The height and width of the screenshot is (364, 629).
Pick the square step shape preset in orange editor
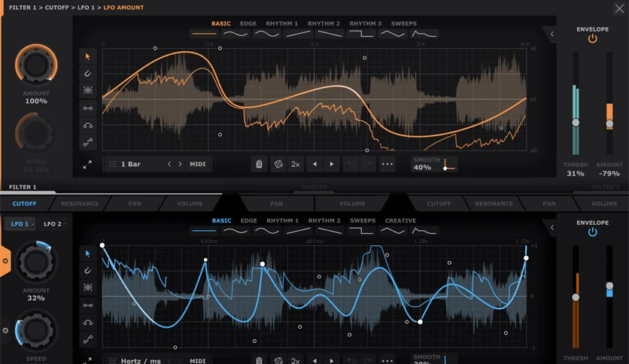[361, 34]
